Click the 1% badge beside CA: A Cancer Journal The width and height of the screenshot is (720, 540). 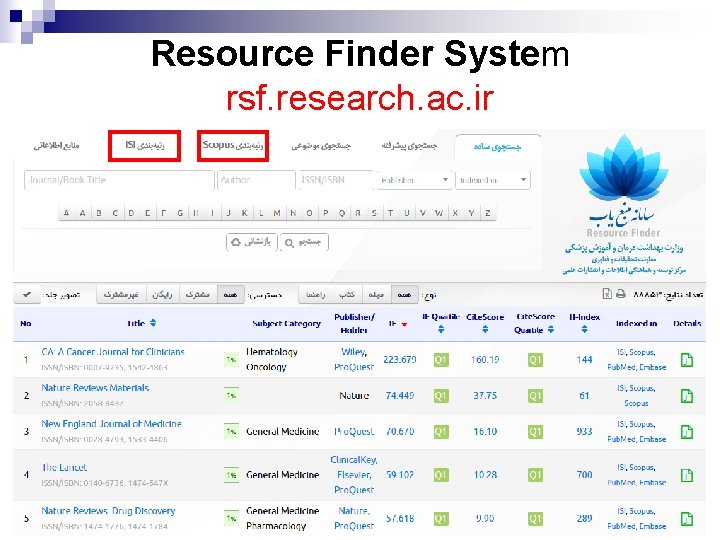(x=231, y=360)
